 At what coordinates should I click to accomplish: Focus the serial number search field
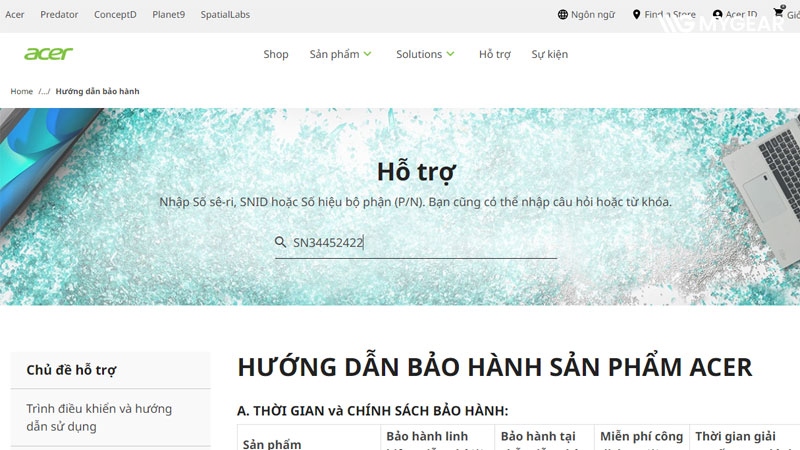[416, 243]
